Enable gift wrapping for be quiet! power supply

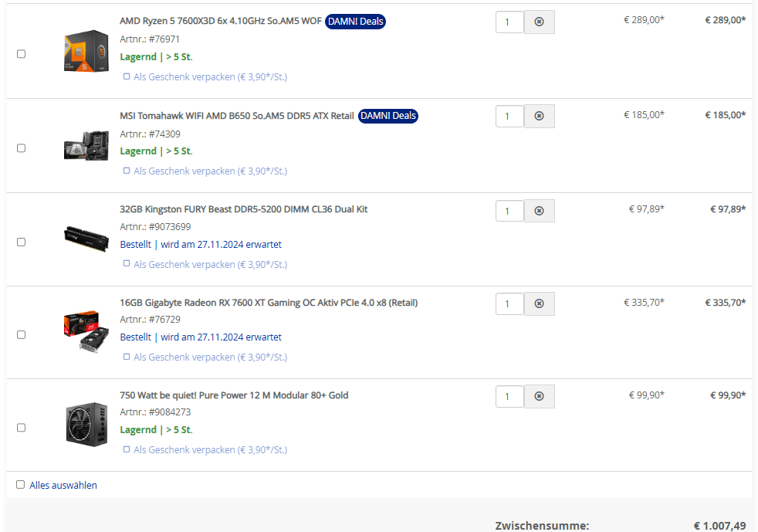pos(126,449)
